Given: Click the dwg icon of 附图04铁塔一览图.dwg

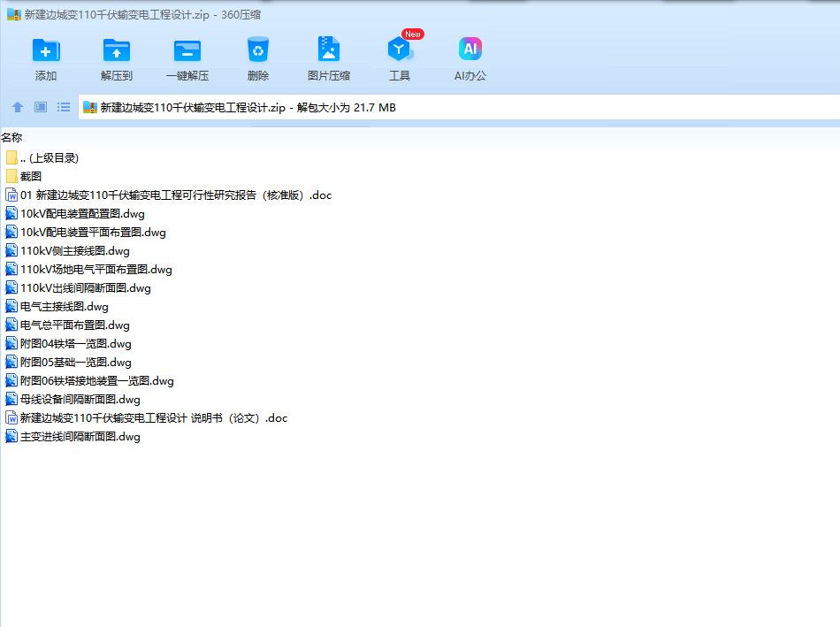Looking at the screenshot, I should point(11,343).
